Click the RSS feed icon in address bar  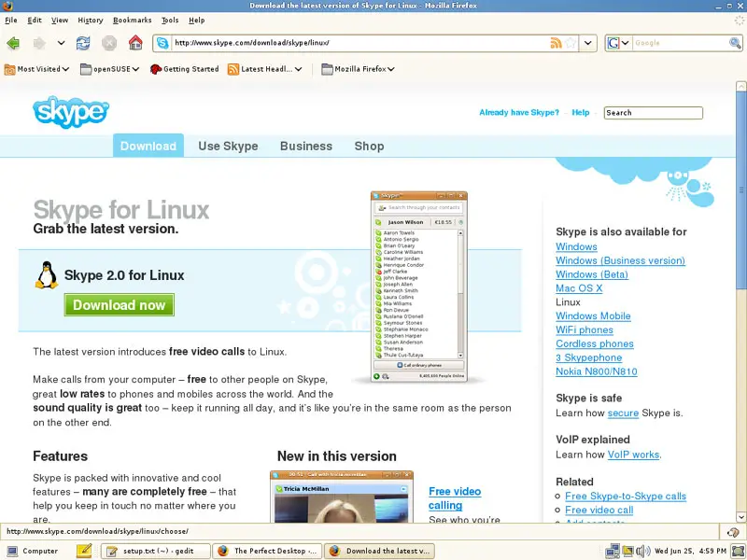[557, 43]
